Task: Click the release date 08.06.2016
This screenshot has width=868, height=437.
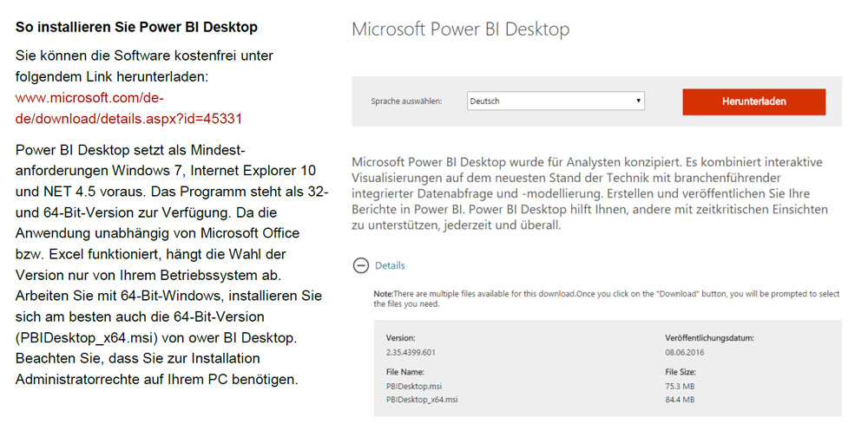Action: 687,351
